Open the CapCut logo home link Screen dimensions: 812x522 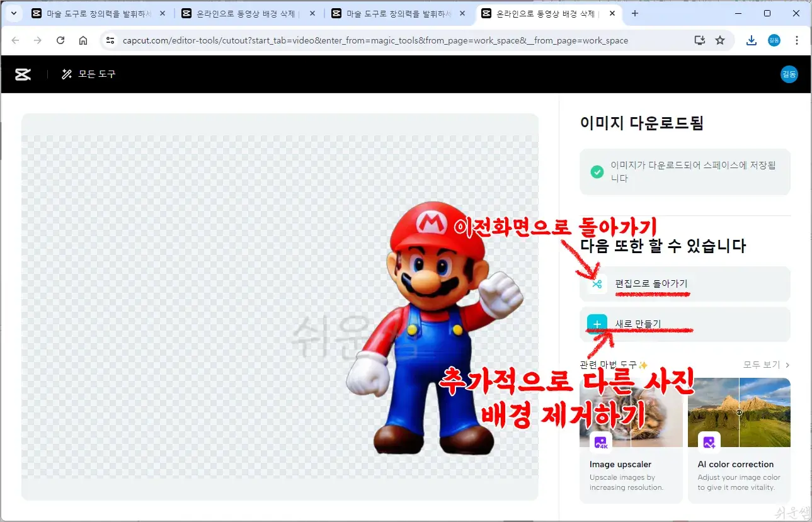point(23,74)
